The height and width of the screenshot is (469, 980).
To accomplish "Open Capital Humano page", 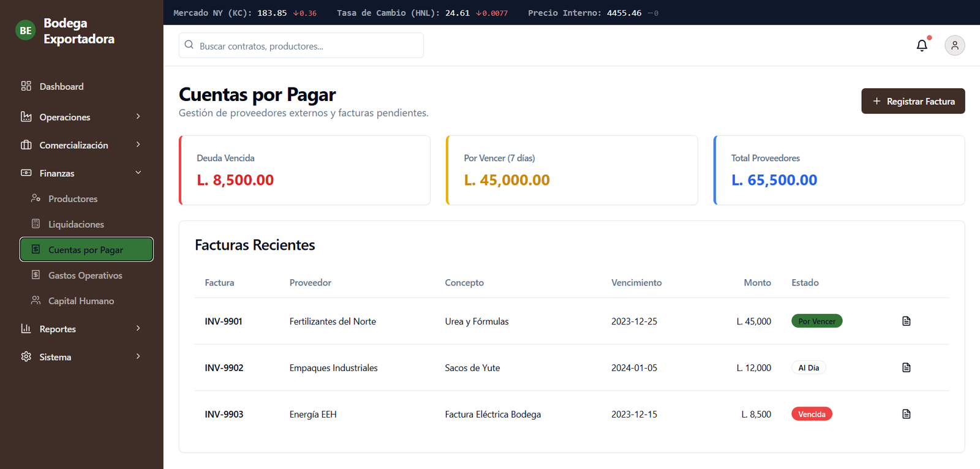I will (x=86, y=301).
